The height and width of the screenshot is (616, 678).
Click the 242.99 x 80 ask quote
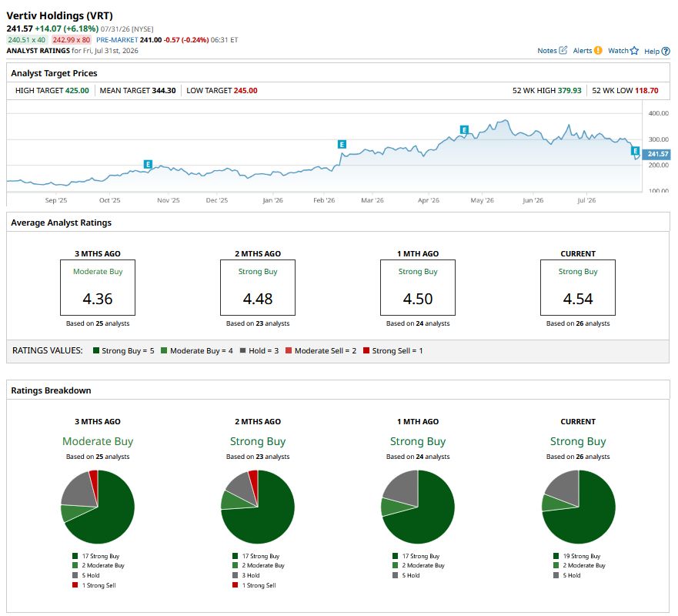tap(72, 40)
